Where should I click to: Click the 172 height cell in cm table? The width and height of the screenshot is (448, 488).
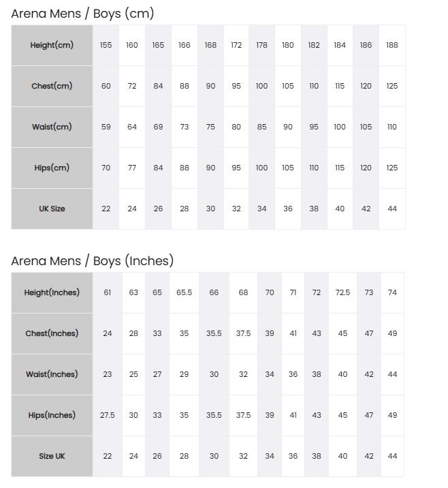[236, 46]
